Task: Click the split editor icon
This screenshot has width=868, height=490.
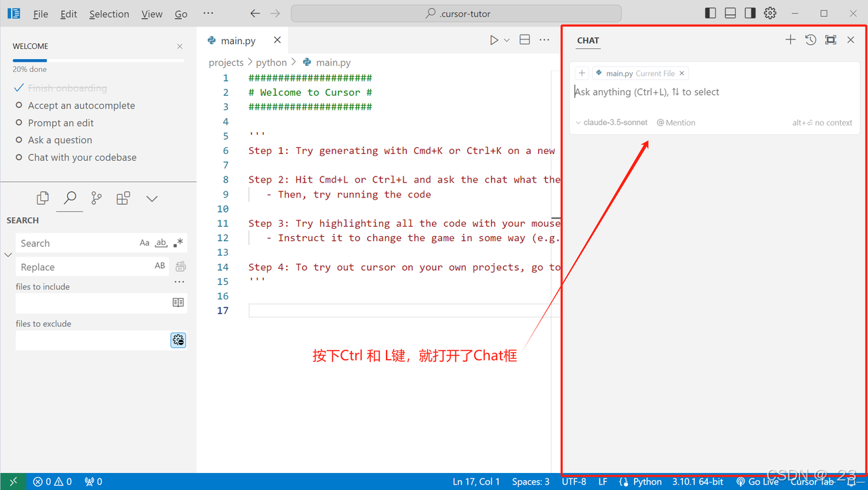Action: click(x=524, y=41)
